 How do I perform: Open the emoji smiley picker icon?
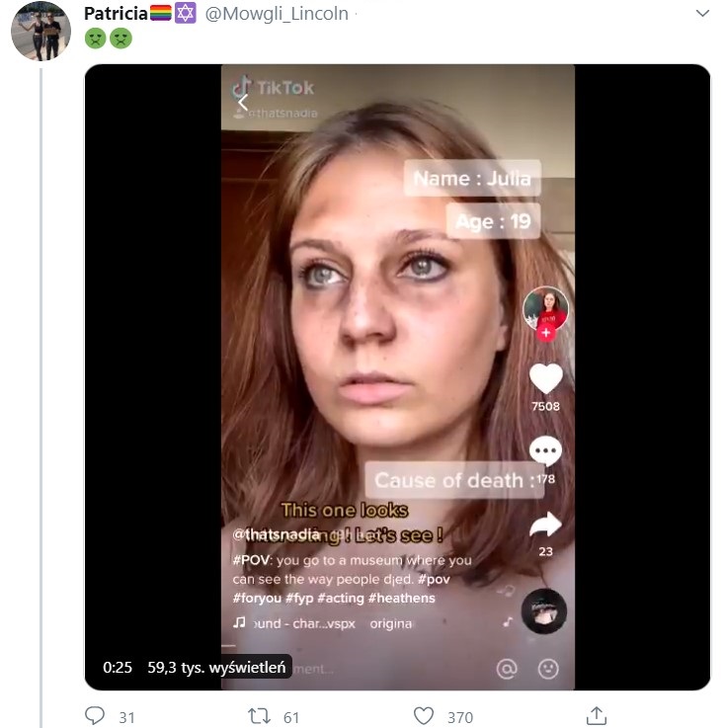coord(548,669)
